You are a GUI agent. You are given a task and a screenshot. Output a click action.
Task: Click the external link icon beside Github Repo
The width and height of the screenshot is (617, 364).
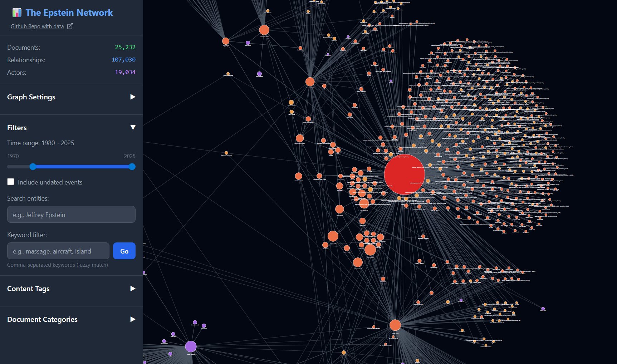point(70,26)
